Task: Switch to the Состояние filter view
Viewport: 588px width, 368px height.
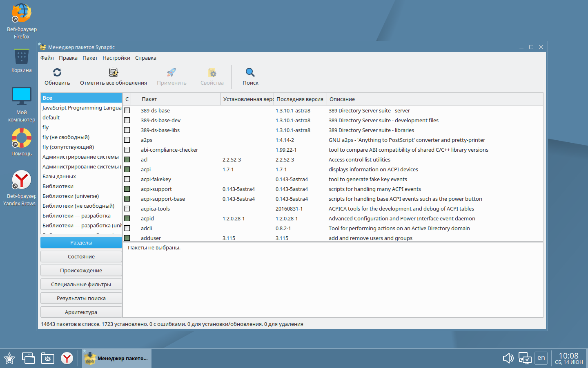Action: click(81, 256)
